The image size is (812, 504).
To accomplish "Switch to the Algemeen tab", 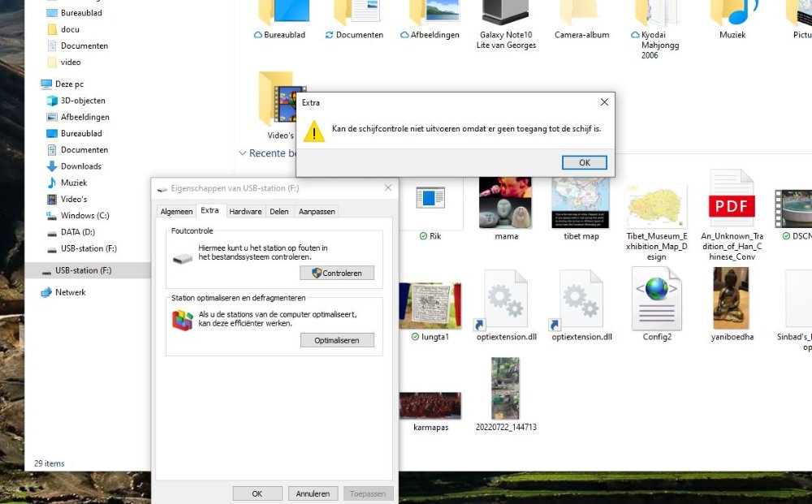I will coord(176,212).
